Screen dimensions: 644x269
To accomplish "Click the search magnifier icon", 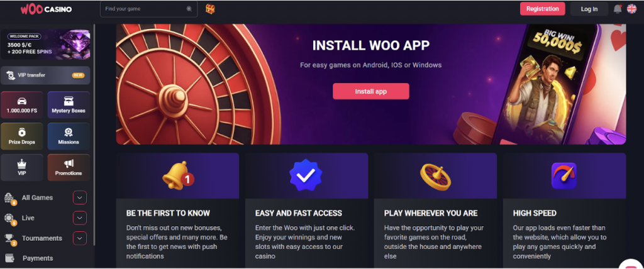I will (189, 9).
